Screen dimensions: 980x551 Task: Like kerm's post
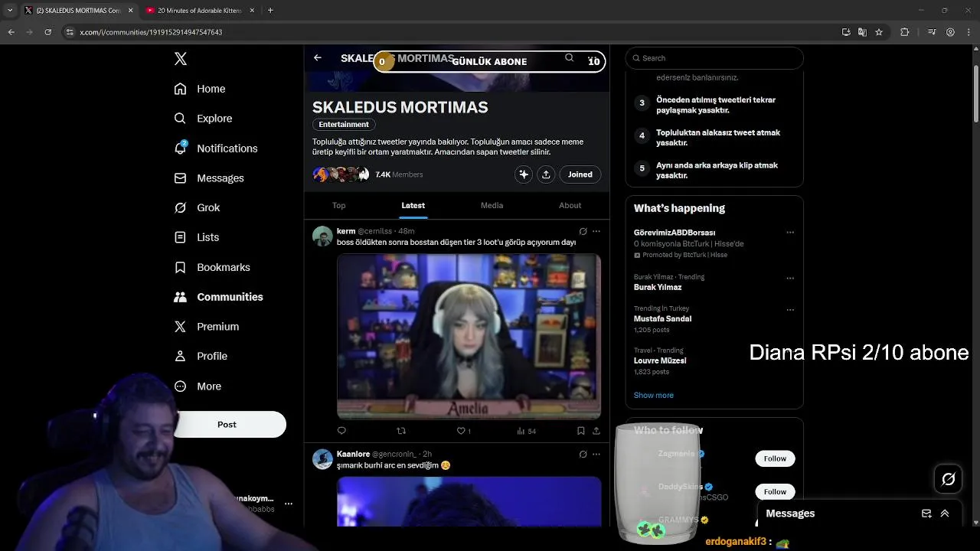pyautogui.click(x=463, y=431)
